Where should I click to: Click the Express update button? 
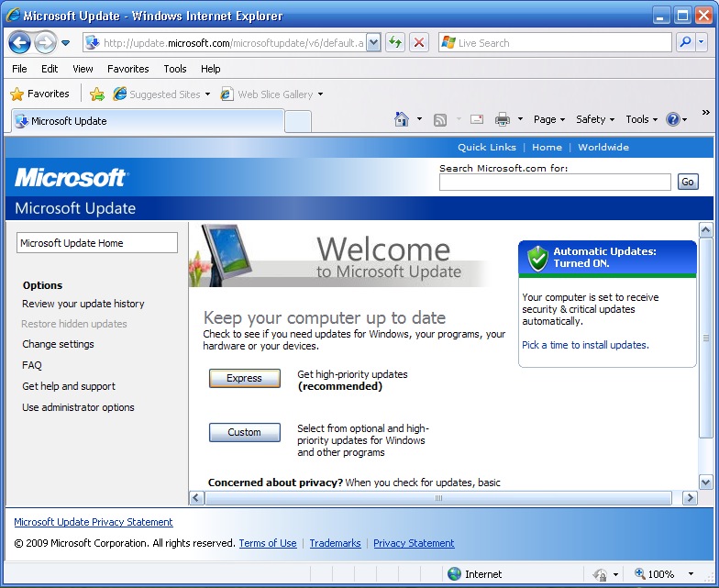coord(244,378)
